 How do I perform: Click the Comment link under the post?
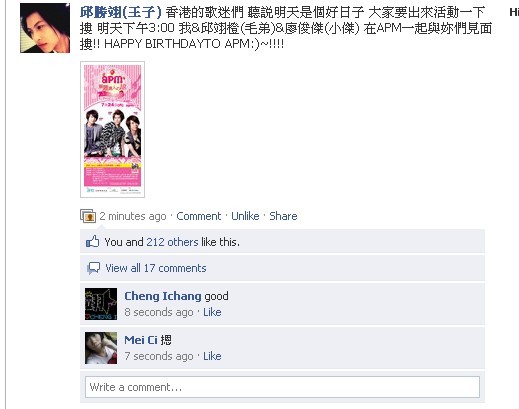199,216
